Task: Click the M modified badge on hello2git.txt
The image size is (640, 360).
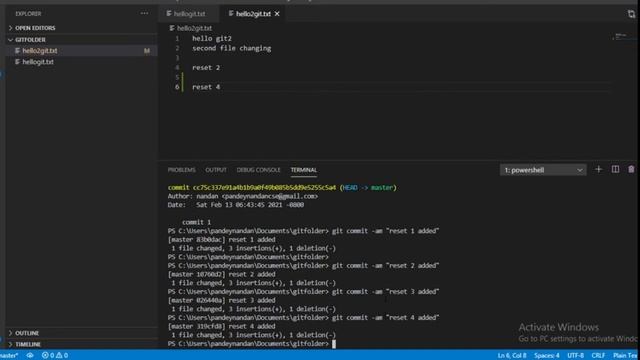Action: [147, 51]
